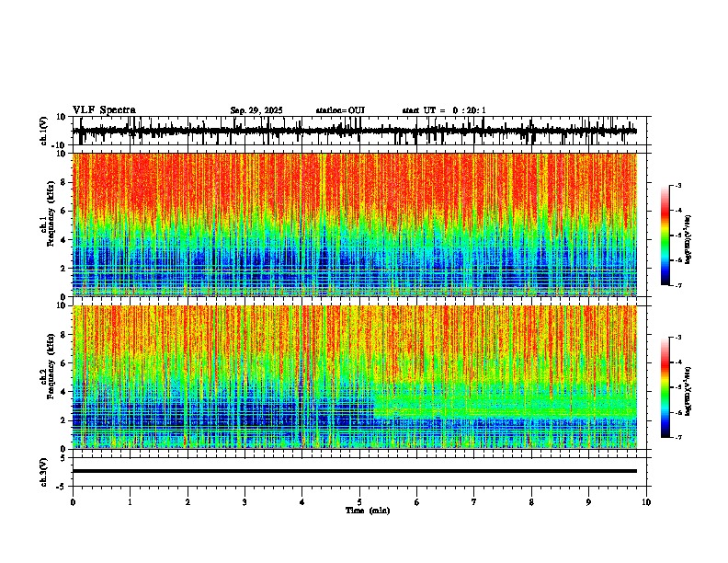Click time axis tick label "2"
The width and height of the screenshot is (728, 563).
(188, 502)
